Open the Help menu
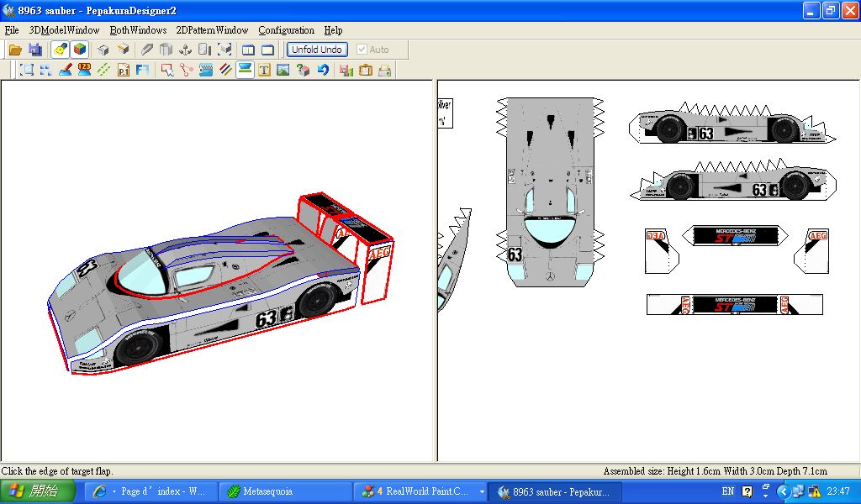The height and width of the screenshot is (504, 861). (x=333, y=30)
